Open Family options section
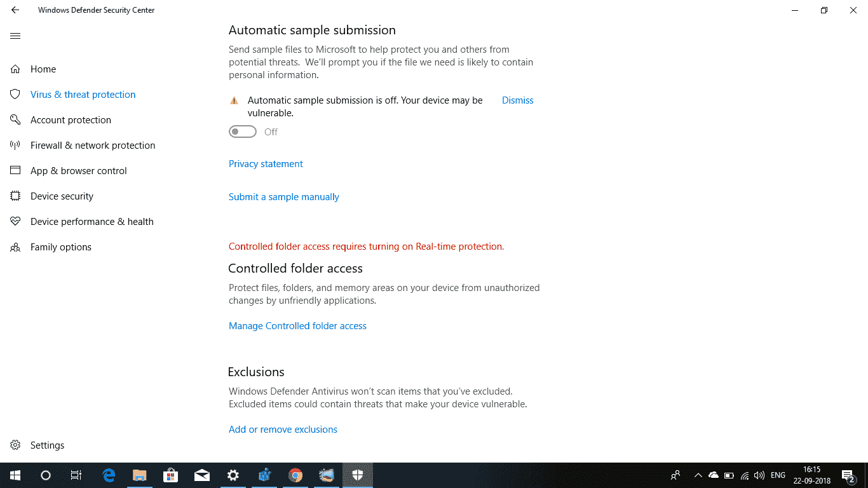 pos(61,247)
